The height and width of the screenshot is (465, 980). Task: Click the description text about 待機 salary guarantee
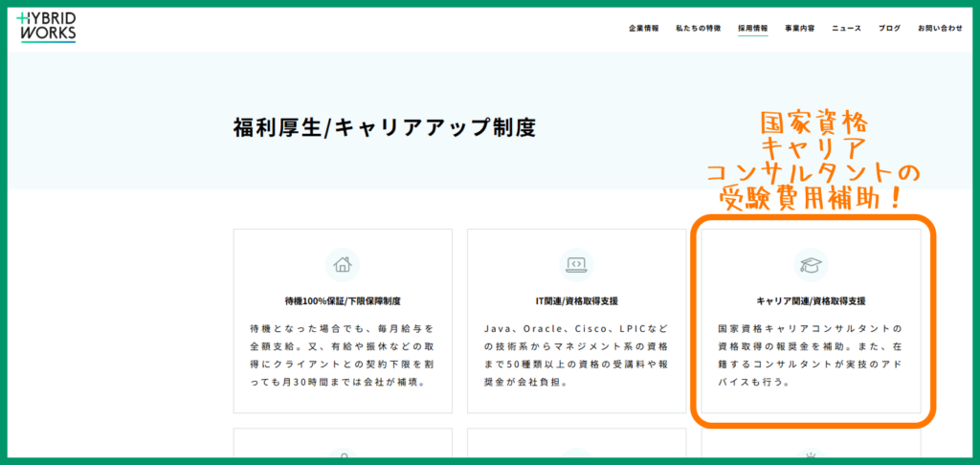[x=343, y=355]
